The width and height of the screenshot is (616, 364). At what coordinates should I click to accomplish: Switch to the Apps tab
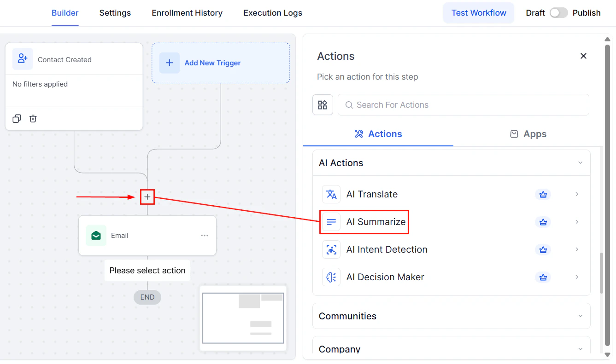point(528,134)
